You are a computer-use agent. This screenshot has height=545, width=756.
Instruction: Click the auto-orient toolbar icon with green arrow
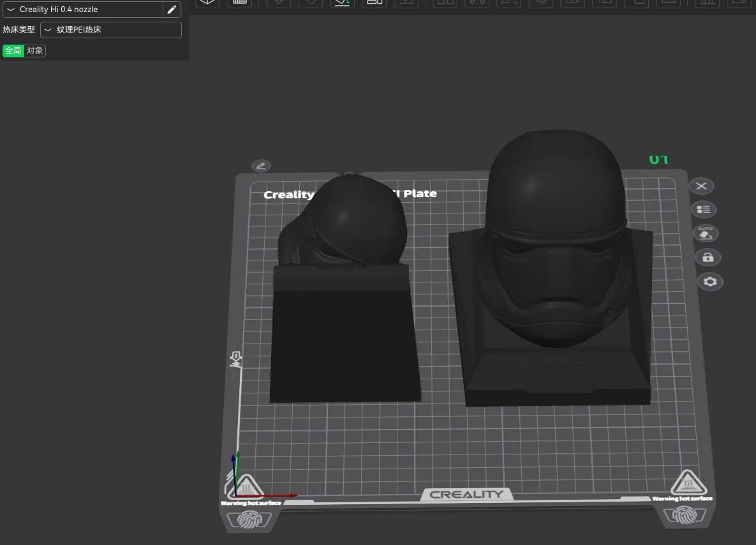tap(342, 3)
